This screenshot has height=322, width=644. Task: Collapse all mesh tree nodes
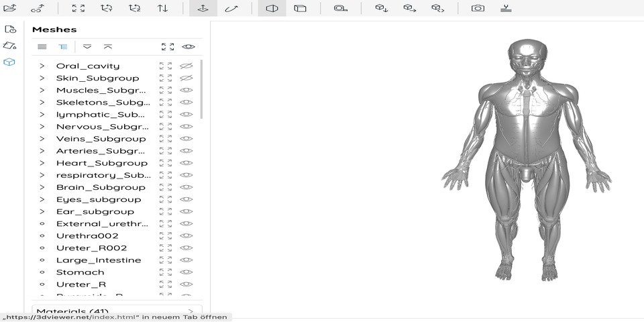click(x=107, y=47)
